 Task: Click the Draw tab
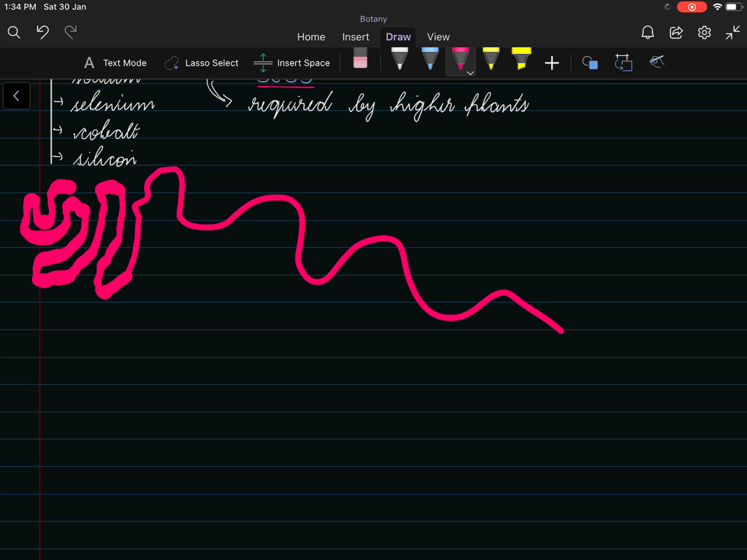(x=398, y=37)
